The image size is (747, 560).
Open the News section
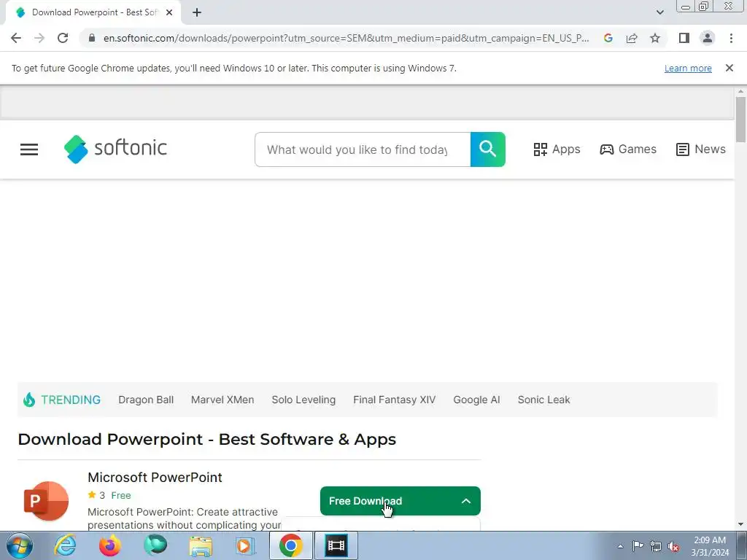tap(701, 149)
